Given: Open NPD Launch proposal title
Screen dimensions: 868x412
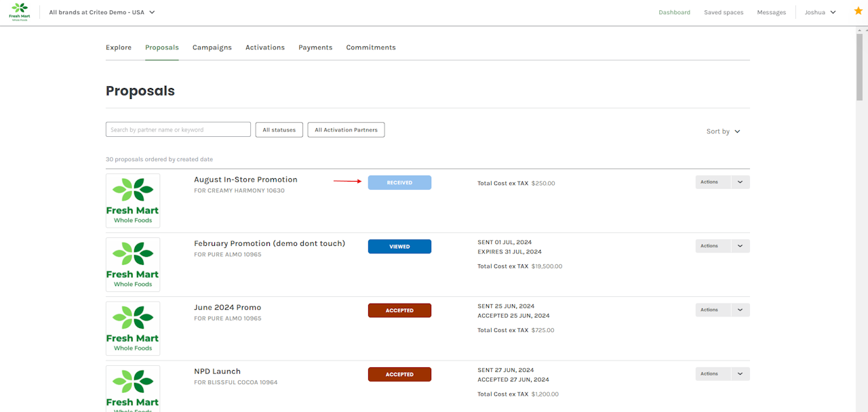Looking at the screenshot, I should click(217, 371).
